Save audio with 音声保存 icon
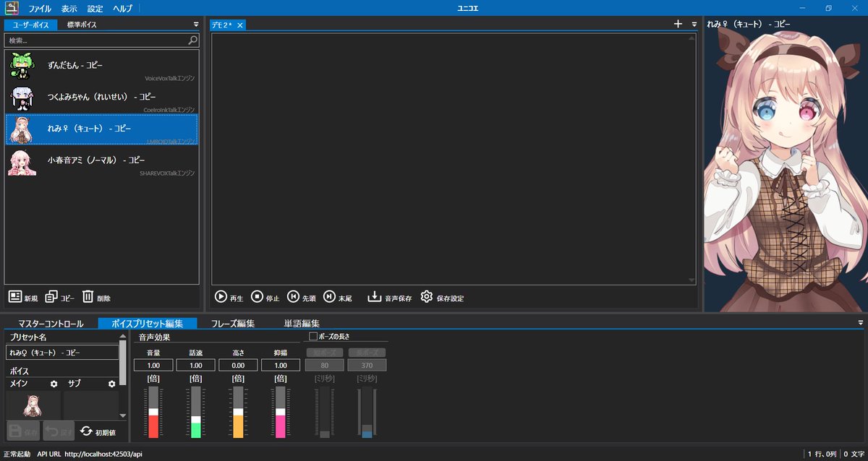Screen dimensions: 868x461 [x=375, y=297]
